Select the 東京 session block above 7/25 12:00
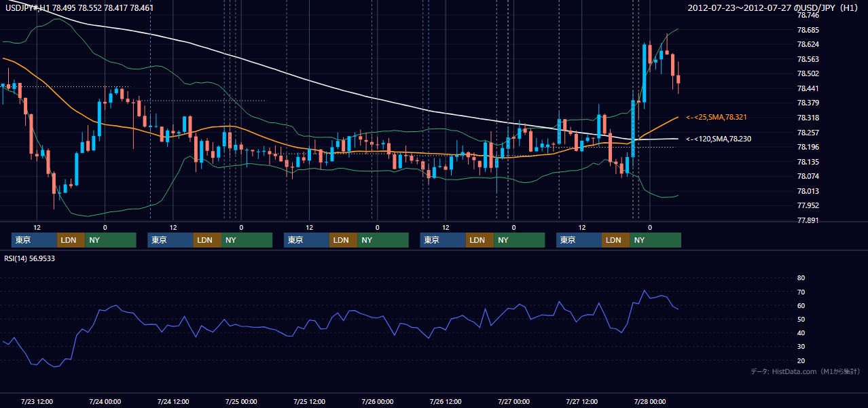 coord(306,240)
